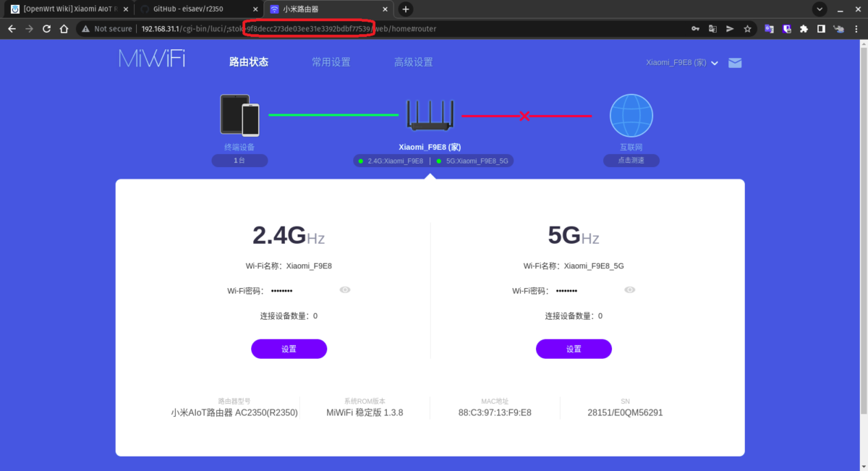The image size is (868, 471).
Task: Show the 2.4G Wi-Fi password
Action: tap(345, 290)
